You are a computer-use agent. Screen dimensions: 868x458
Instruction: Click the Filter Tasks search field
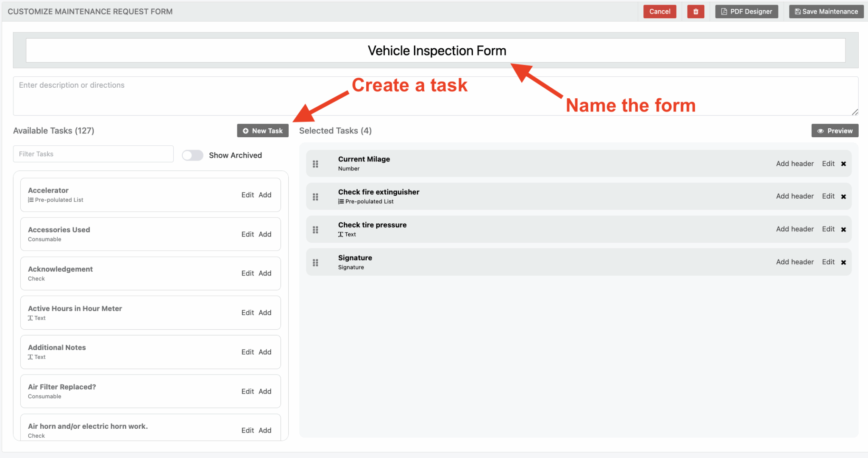(93, 154)
